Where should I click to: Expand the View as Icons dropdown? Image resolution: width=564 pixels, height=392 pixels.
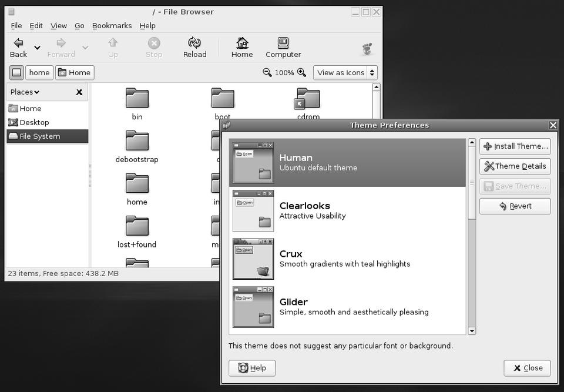pyautogui.click(x=345, y=73)
